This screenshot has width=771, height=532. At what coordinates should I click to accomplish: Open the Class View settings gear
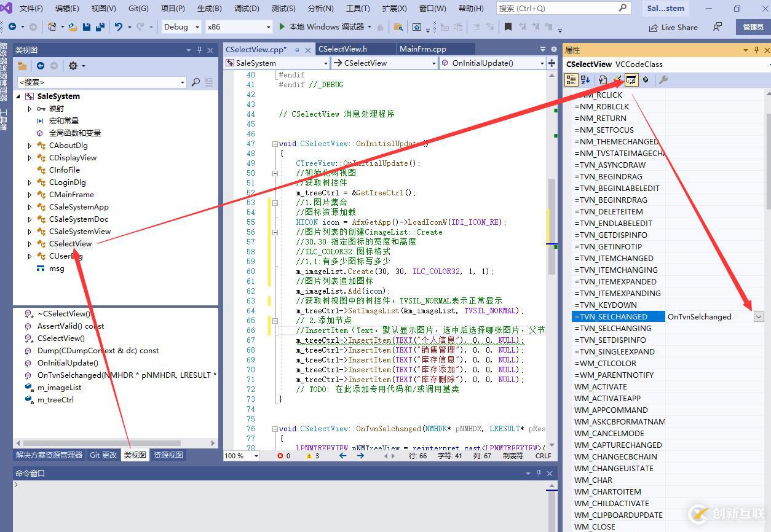[73, 66]
